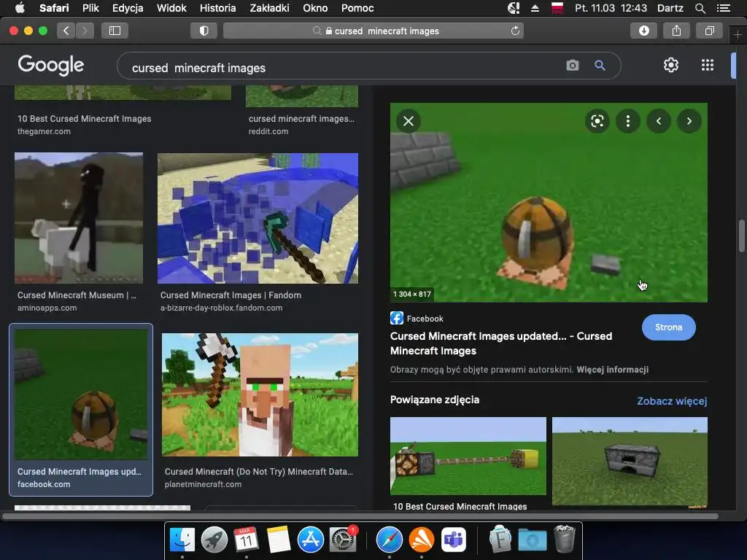Click the Dartz user name in menu bar
Screen dimensions: 747x560
(670, 8)
